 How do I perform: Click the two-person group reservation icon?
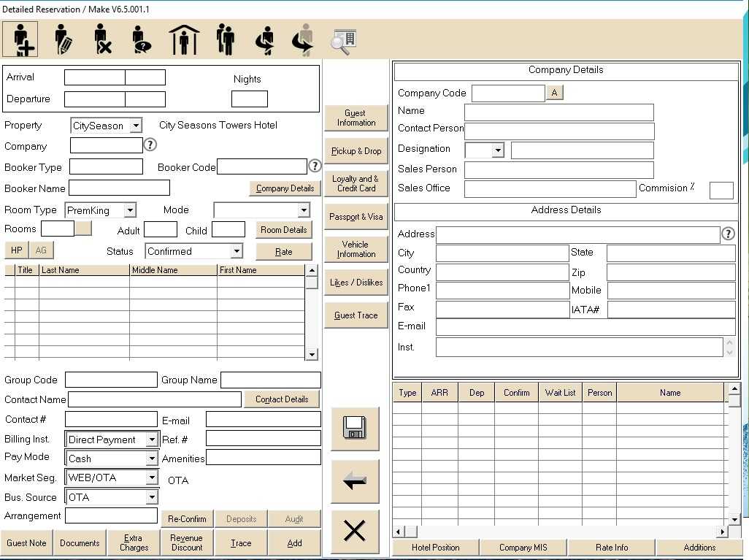226,39
